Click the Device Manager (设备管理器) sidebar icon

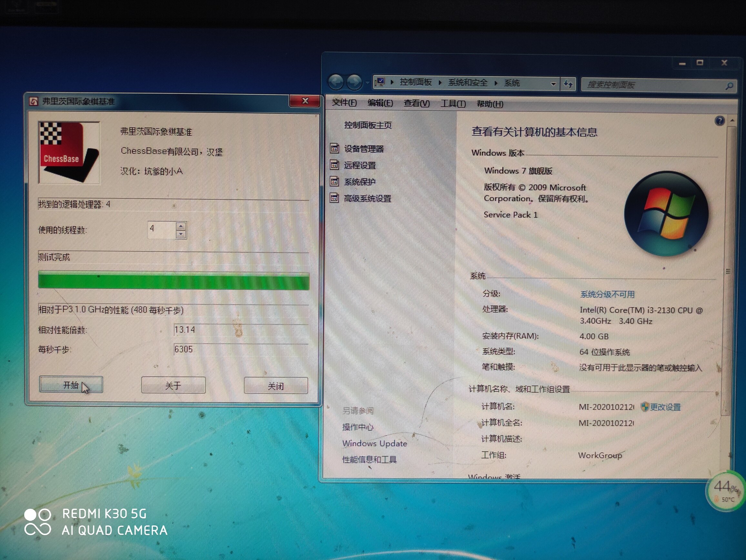(334, 148)
